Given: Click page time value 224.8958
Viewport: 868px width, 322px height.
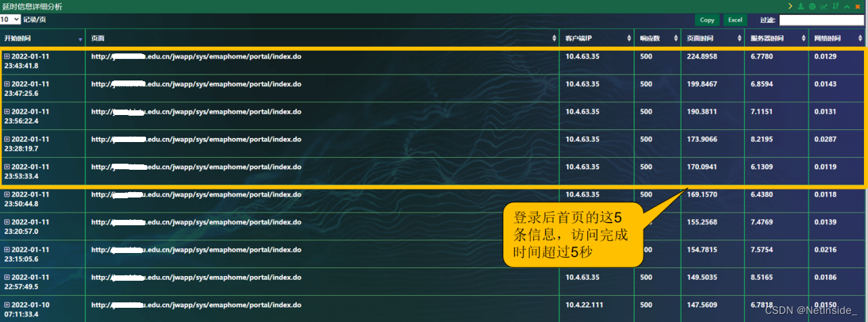Looking at the screenshot, I should (702, 56).
